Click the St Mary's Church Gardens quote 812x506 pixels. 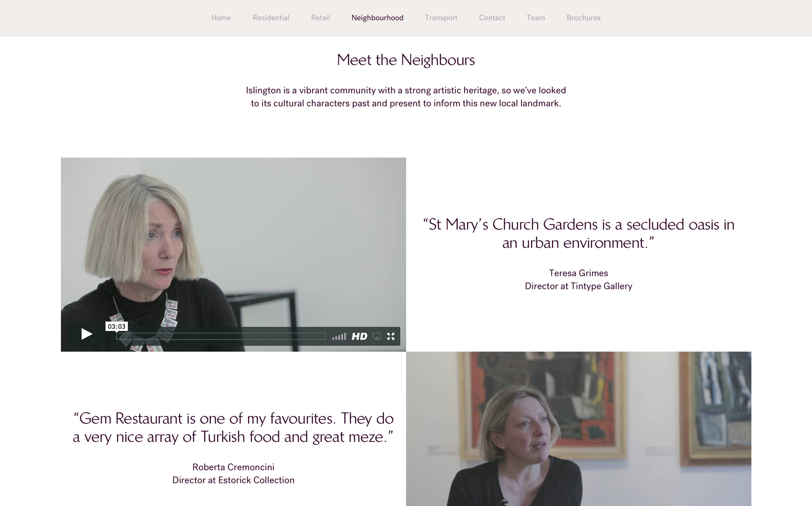pos(579,234)
